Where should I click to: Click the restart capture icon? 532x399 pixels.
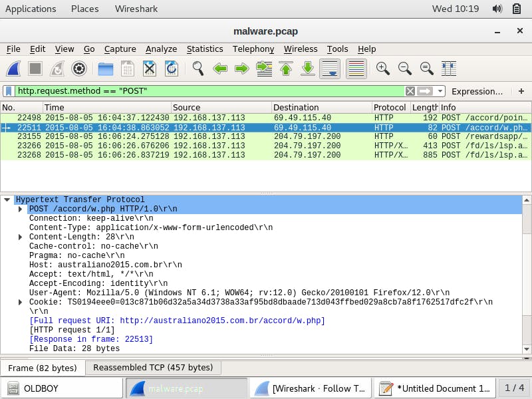point(57,68)
